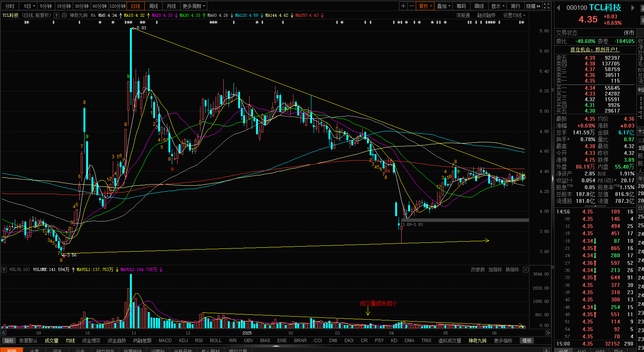Click the 深股通 label

click(463, 15)
